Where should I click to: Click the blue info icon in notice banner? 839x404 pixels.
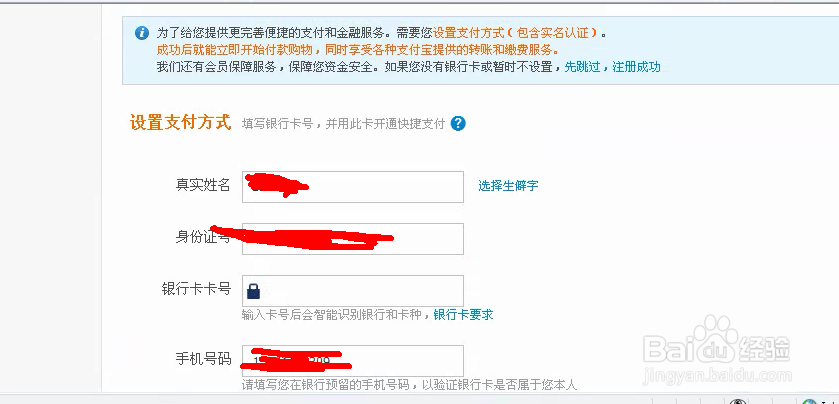(x=142, y=33)
